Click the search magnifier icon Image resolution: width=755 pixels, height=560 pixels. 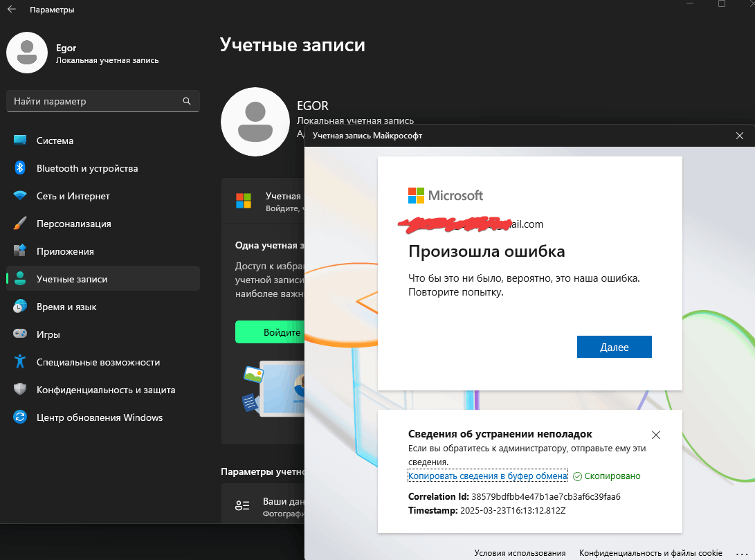[187, 101]
